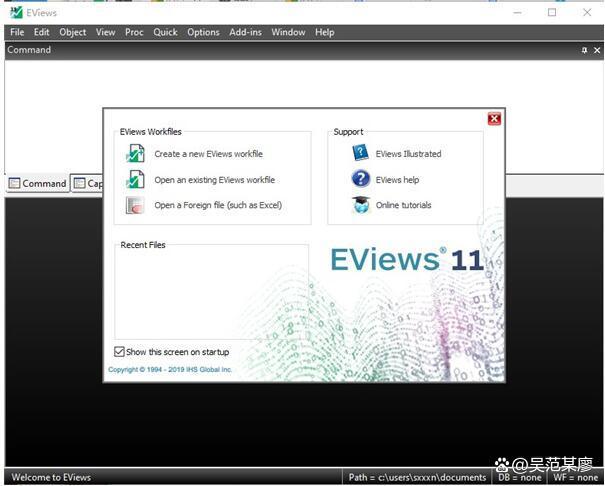Open the Quick menu
The image size is (605, 486).
[165, 32]
